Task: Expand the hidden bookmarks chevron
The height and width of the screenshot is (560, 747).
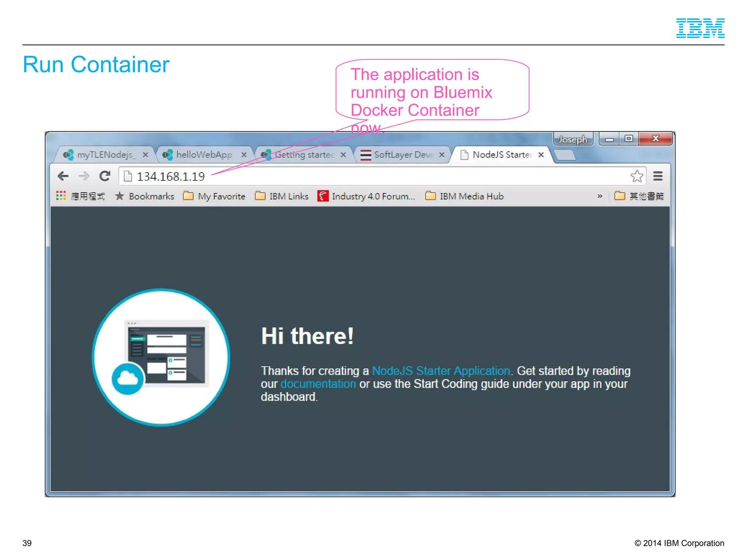Action: tap(600, 196)
